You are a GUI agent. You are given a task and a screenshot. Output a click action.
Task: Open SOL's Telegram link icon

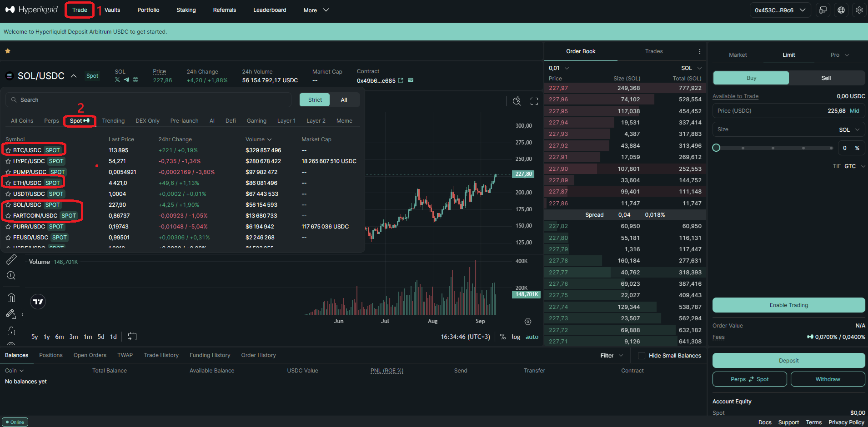coord(126,79)
